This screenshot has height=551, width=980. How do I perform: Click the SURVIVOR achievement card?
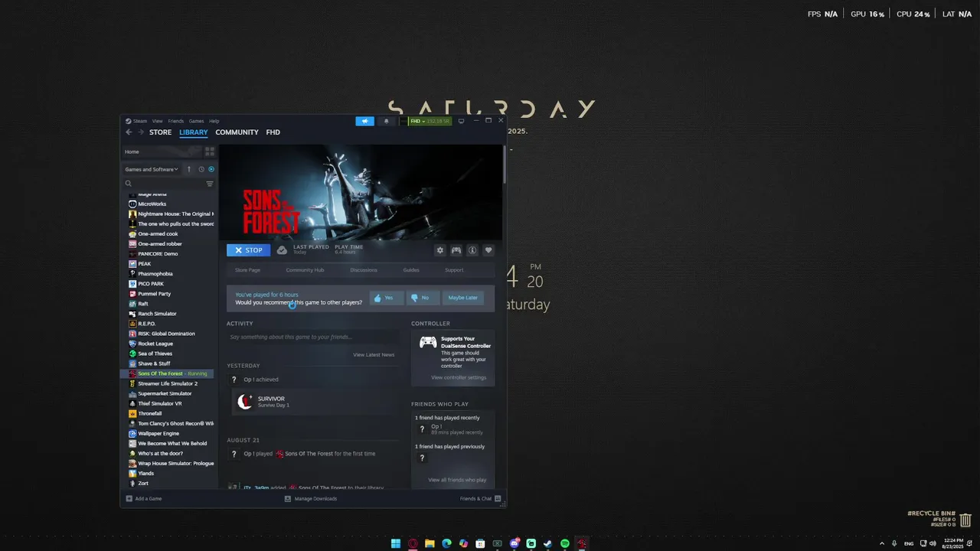pos(313,402)
